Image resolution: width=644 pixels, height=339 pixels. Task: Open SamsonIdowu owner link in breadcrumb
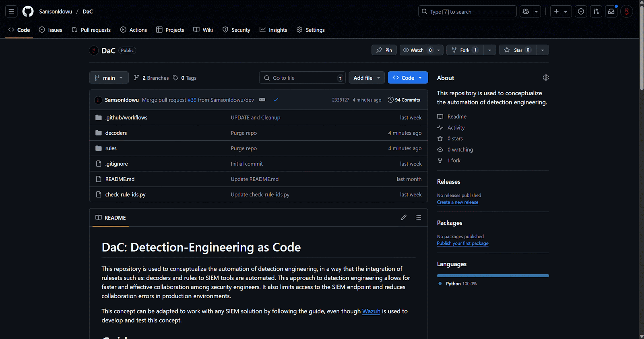coord(56,11)
